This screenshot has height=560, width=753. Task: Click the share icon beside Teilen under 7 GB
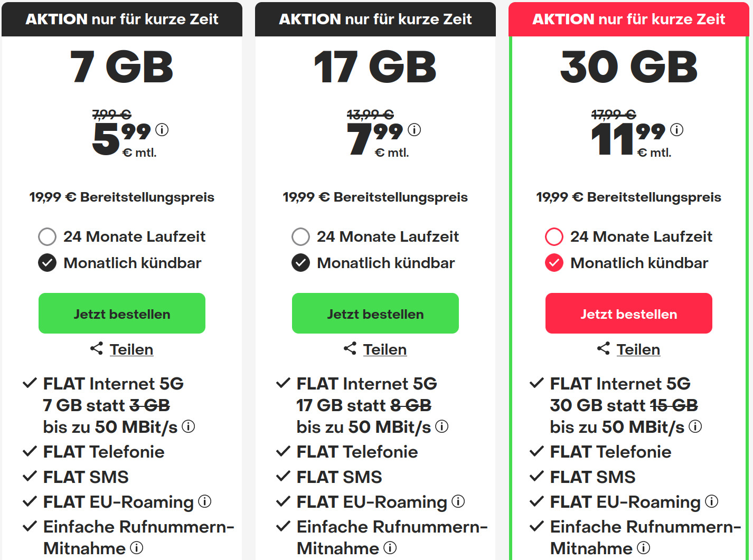click(96, 348)
